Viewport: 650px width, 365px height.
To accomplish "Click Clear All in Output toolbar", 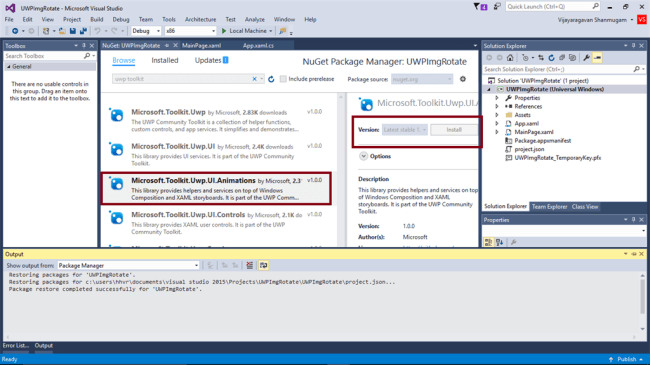I will tap(250, 265).
